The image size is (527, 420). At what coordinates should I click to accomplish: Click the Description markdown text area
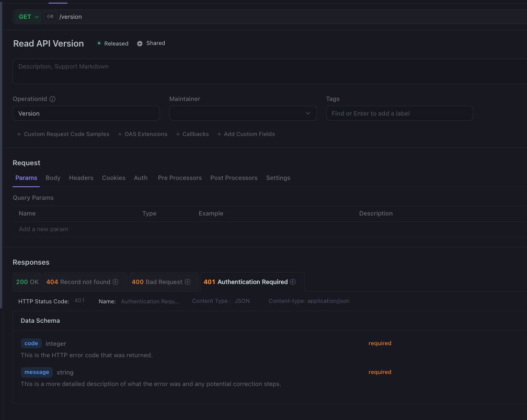[x=269, y=72]
